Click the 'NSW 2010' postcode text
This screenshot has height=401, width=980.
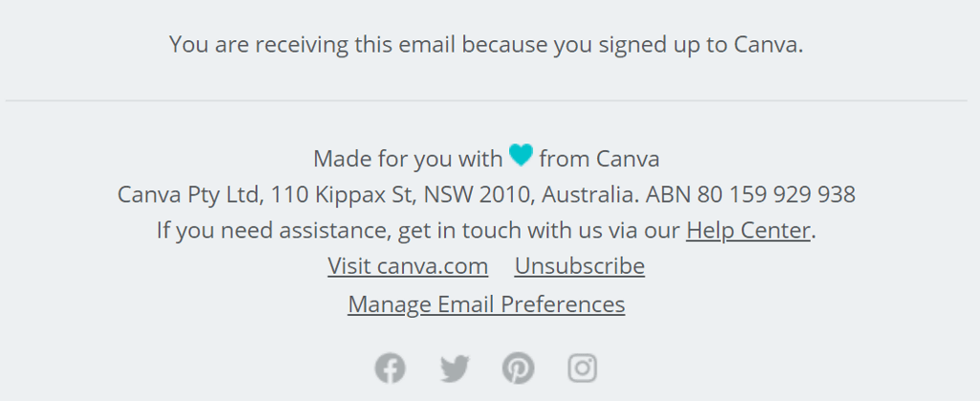pos(477,195)
